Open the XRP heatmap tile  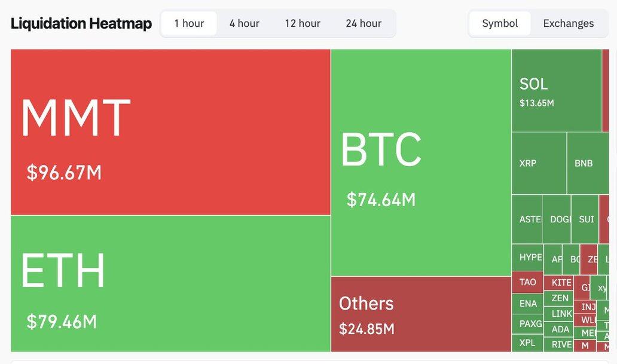coord(539,163)
